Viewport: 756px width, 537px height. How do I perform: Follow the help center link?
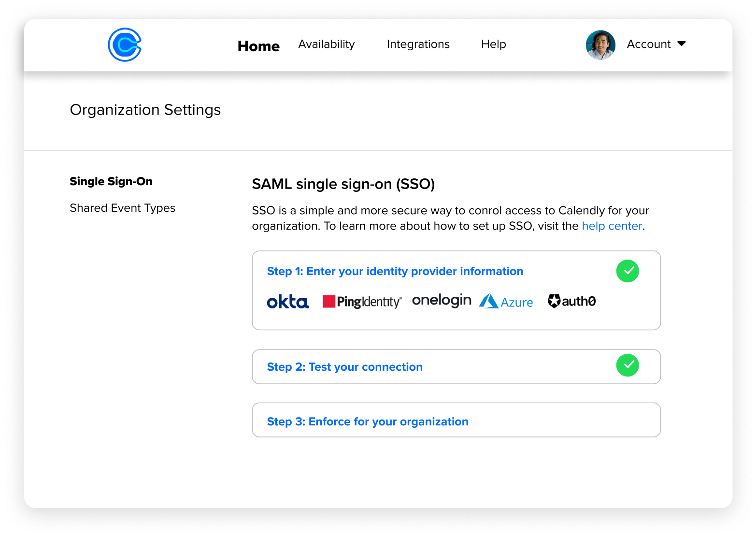[x=612, y=226]
